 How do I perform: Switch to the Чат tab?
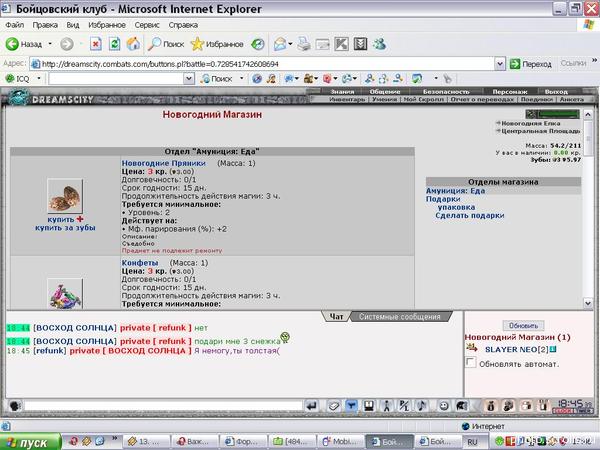point(336,317)
